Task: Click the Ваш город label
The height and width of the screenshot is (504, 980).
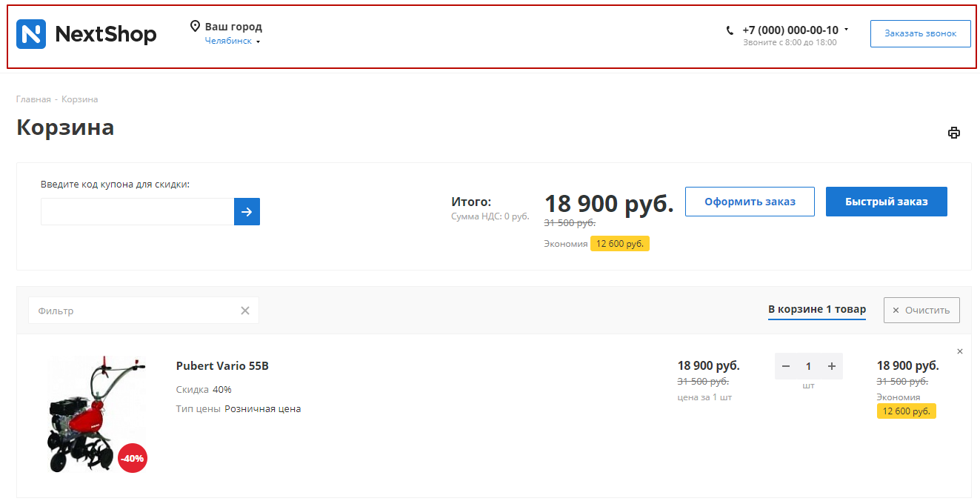Action: click(233, 27)
